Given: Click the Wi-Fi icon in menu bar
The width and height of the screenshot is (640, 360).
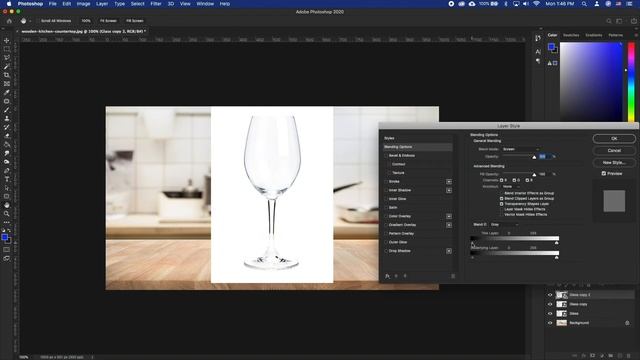Looking at the screenshot, I should 536,4.
